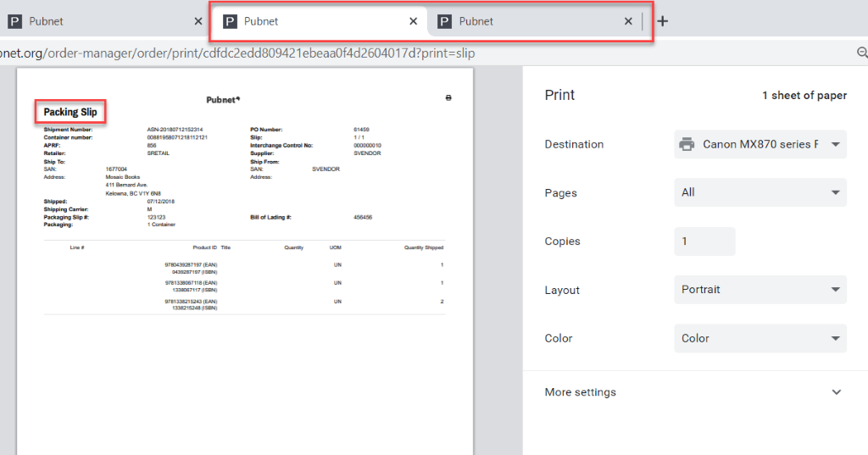Close the leftmost Pubnet tab
868x455 pixels.
[x=198, y=21]
